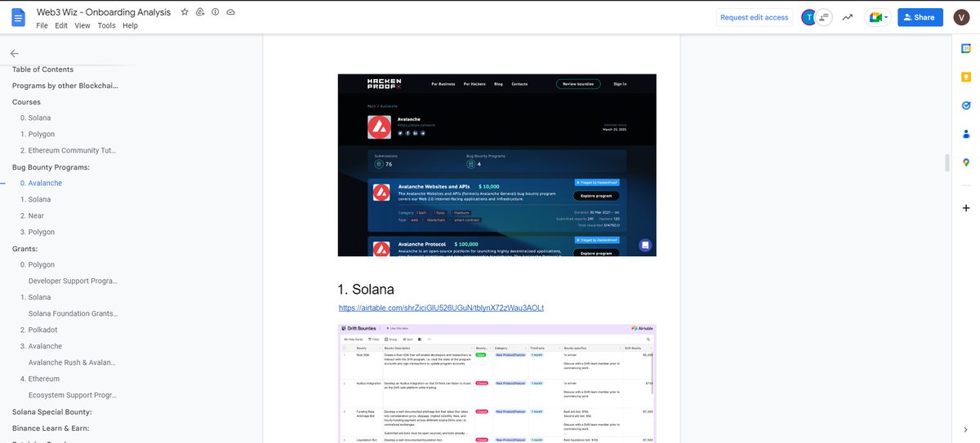This screenshot has width=980, height=443.
Task: Select Solana Foundation Grants outline item
Action: pyautogui.click(x=73, y=314)
